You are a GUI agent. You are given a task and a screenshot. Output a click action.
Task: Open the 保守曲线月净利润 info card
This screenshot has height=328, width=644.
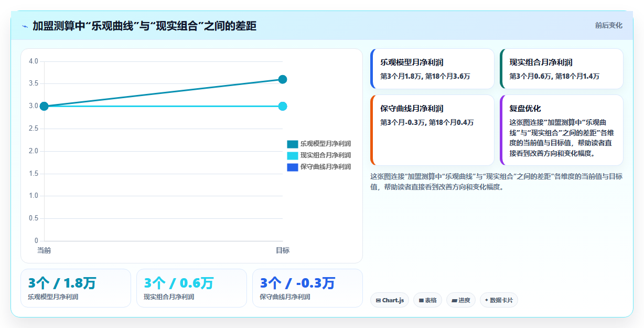pos(432,130)
